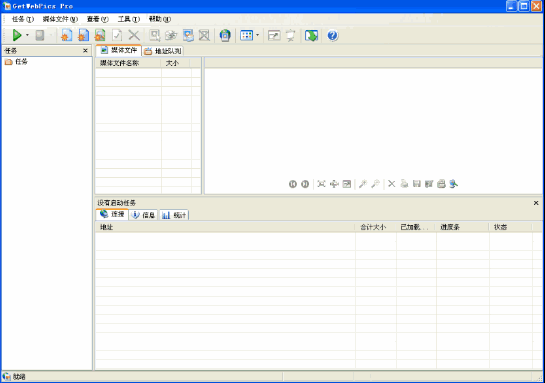Click the 进度条 column header
The height and width of the screenshot is (383, 545).
(463, 227)
